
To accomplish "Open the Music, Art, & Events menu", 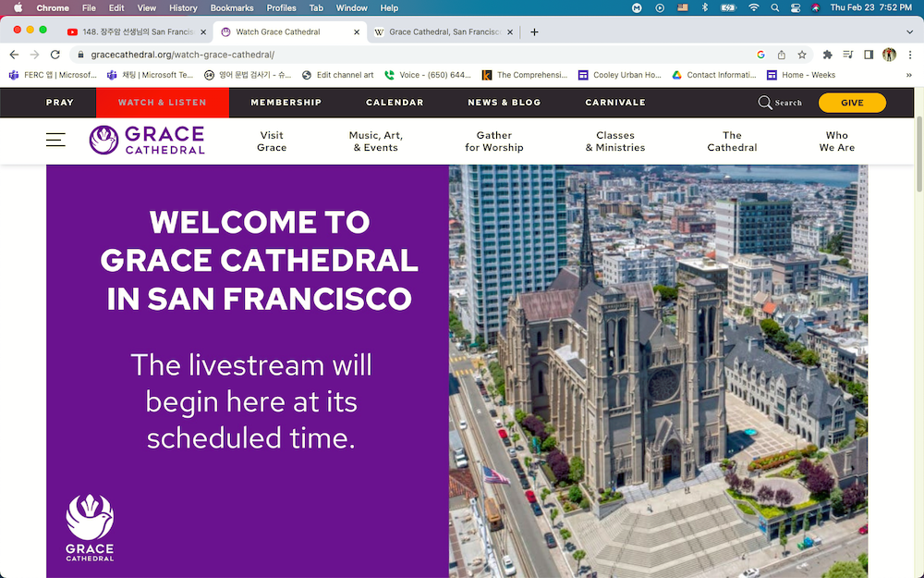I will (376, 141).
